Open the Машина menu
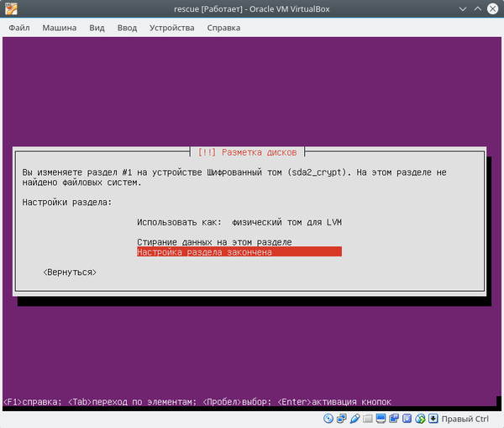This screenshot has height=428, width=504. click(60, 28)
